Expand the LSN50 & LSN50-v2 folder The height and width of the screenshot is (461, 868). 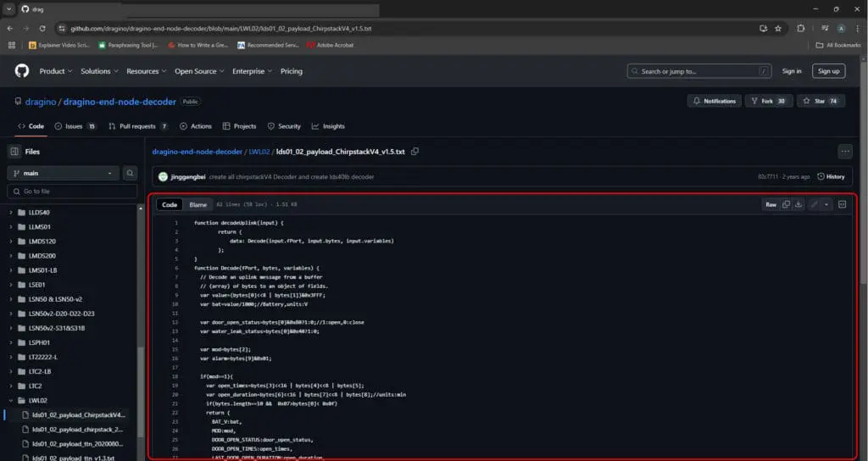coord(11,299)
